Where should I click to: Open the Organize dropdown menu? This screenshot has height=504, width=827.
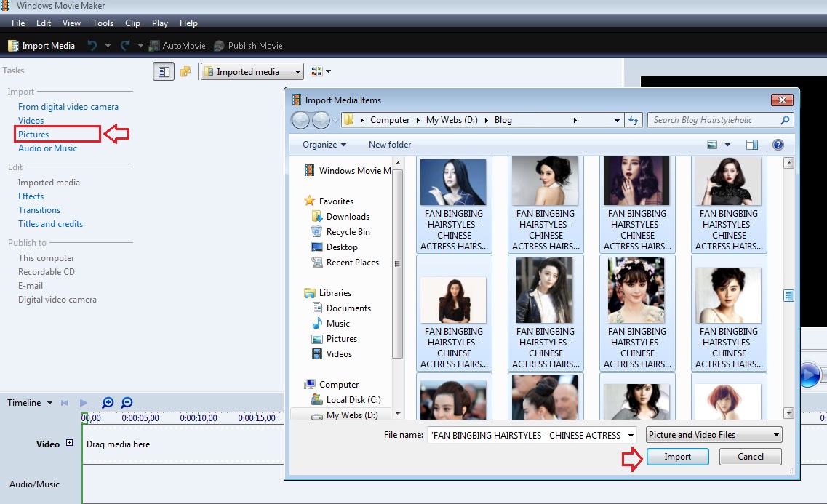(x=324, y=145)
